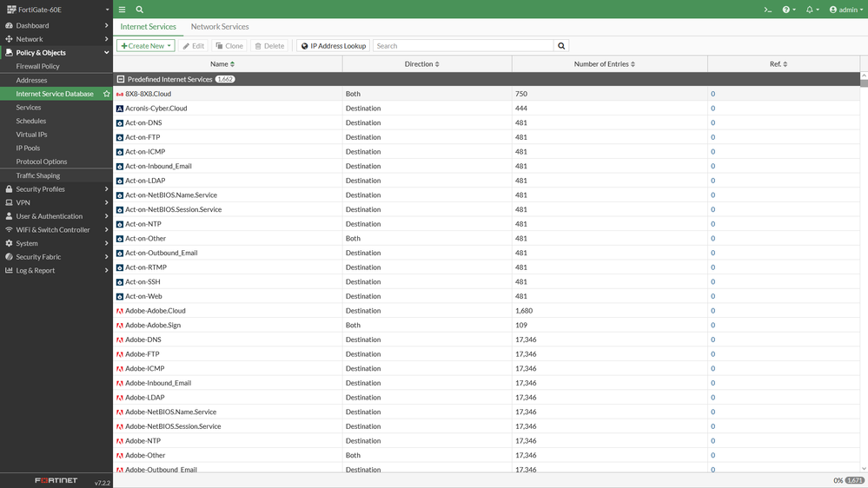Screen dimensions: 868x488
Task: Open the FortiGate-60E device dropdown
Action: tap(57, 10)
